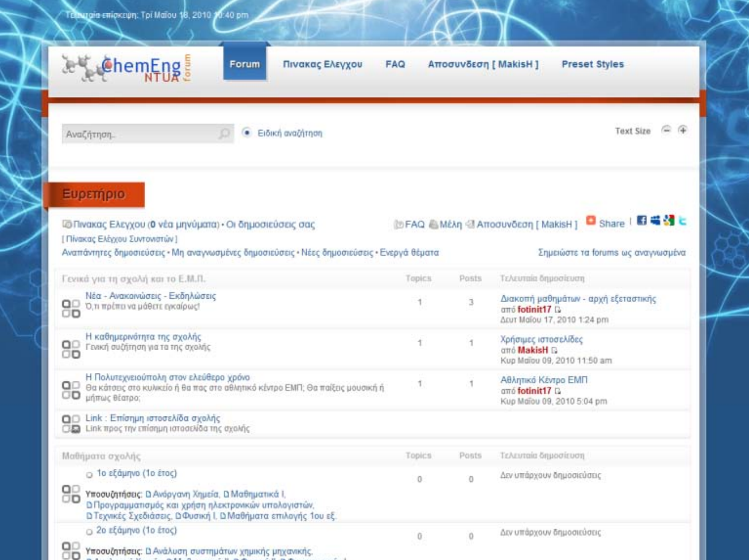Image resolution: width=749 pixels, height=560 pixels.
Task: Click the Facebook share icon
Action: click(x=642, y=221)
